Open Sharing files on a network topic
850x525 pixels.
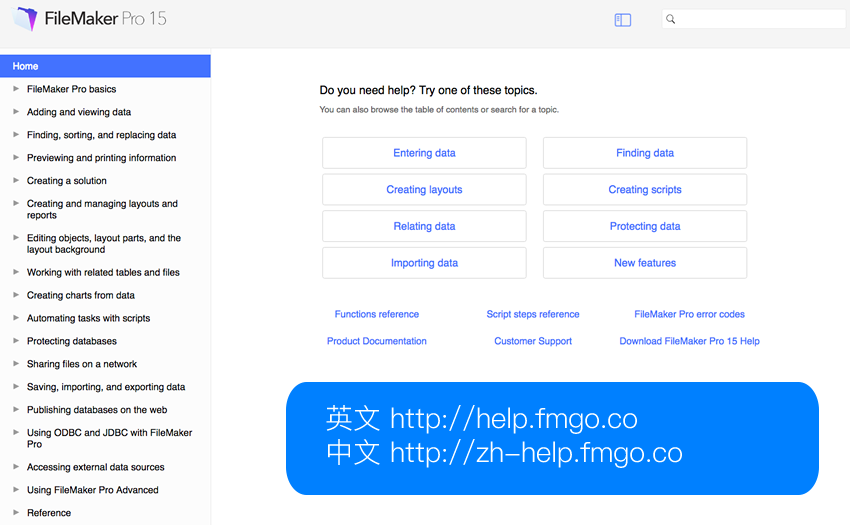[x=82, y=364]
